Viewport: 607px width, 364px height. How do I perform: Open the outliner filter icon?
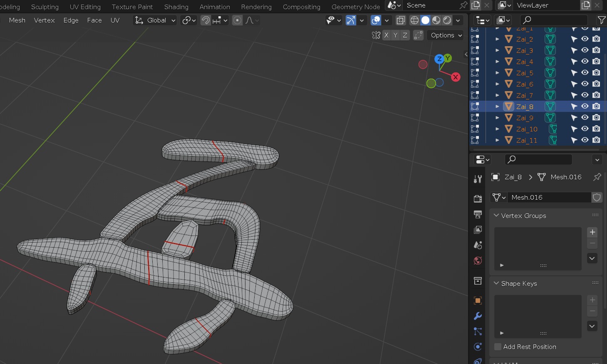[601, 20]
